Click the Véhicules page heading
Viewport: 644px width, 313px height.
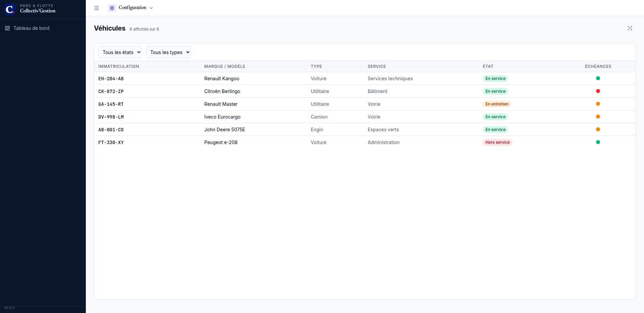click(x=110, y=28)
